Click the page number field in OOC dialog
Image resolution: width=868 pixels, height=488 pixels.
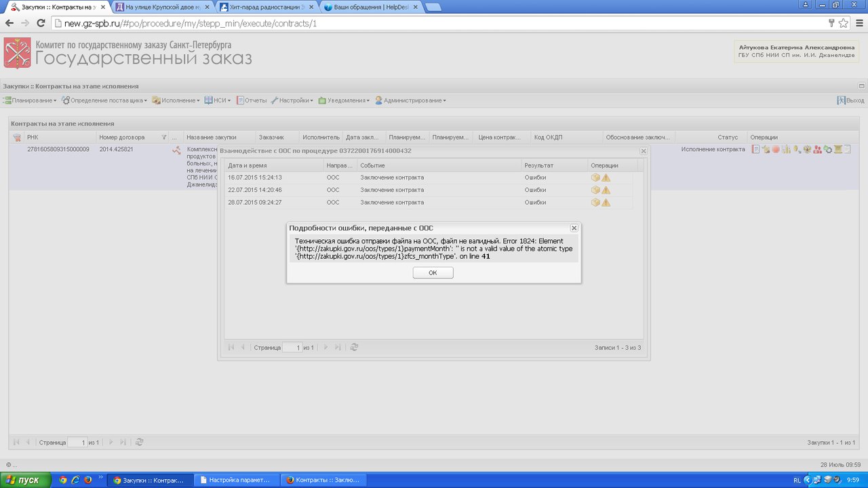[x=292, y=348]
